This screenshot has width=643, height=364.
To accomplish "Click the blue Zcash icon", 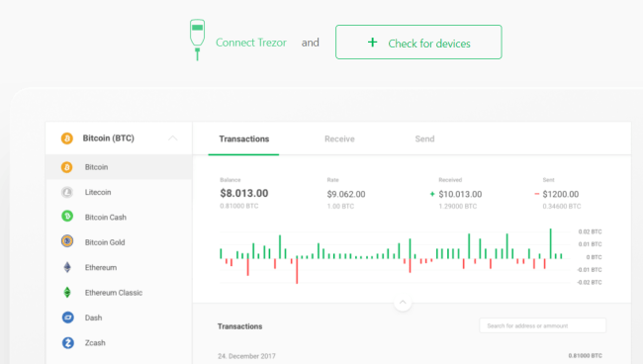I will point(67,342).
